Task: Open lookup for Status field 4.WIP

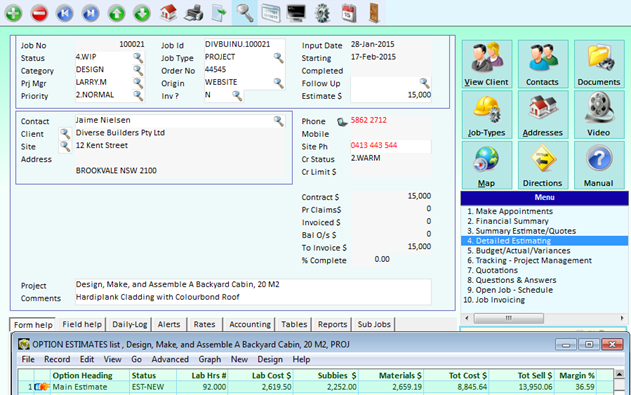Action: [138, 58]
